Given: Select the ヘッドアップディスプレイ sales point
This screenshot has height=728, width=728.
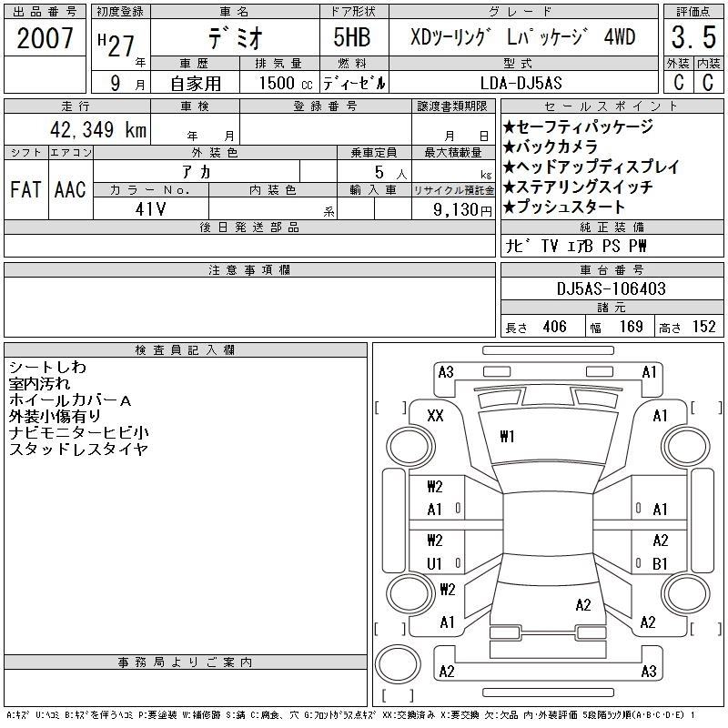Looking at the screenshot, I should pyautogui.click(x=591, y=167).
